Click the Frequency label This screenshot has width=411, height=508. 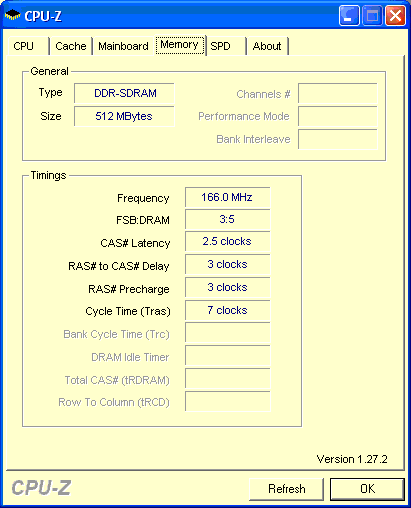click(x=143, y=198)
